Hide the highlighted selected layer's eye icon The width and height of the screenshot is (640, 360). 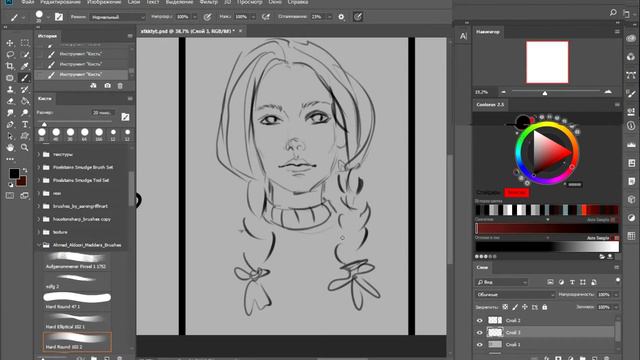point(480,333)
